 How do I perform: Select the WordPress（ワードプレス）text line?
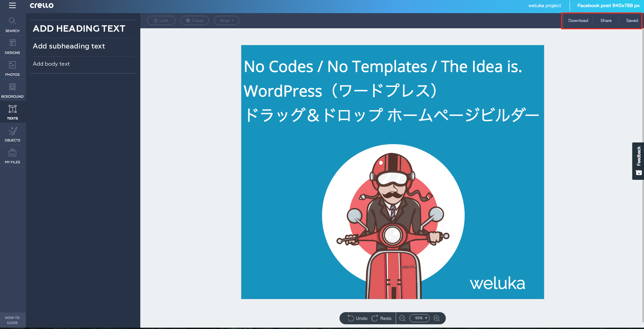(341, 91)
